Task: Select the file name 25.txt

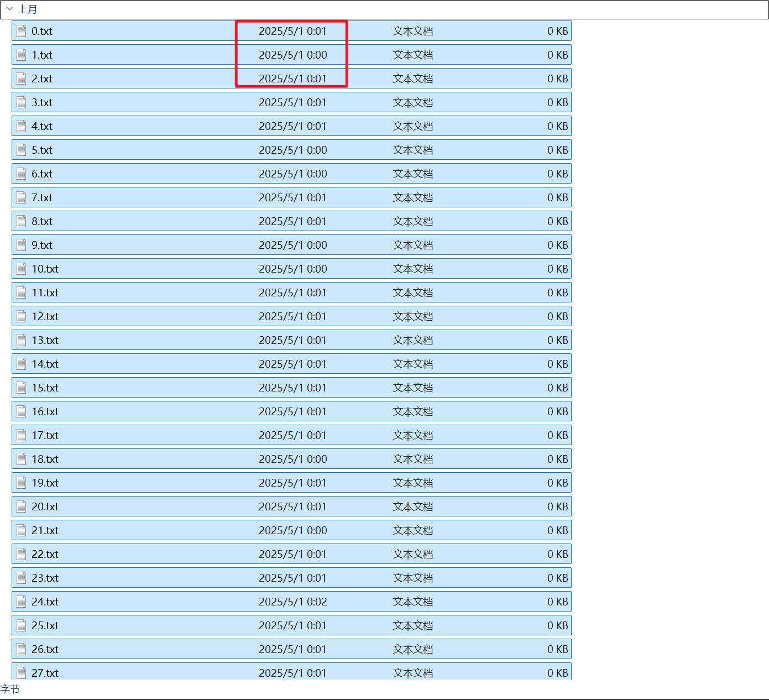Action: (x=45, y=625)
